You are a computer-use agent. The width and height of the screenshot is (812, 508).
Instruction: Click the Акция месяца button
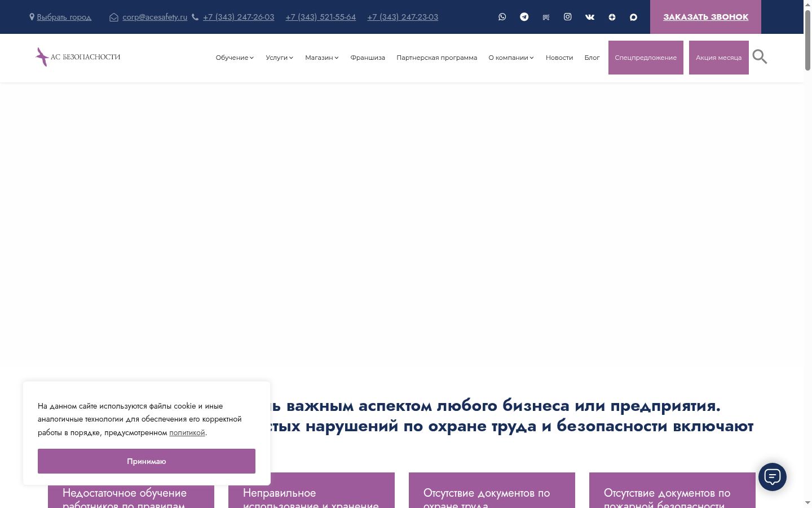coord(719,58)
